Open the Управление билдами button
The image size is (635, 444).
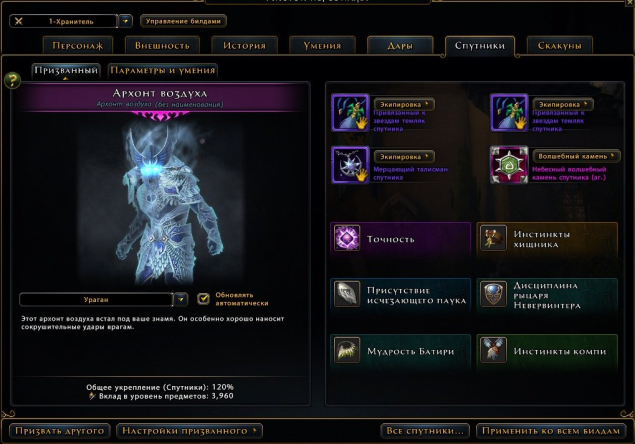(x=183, y=21)
